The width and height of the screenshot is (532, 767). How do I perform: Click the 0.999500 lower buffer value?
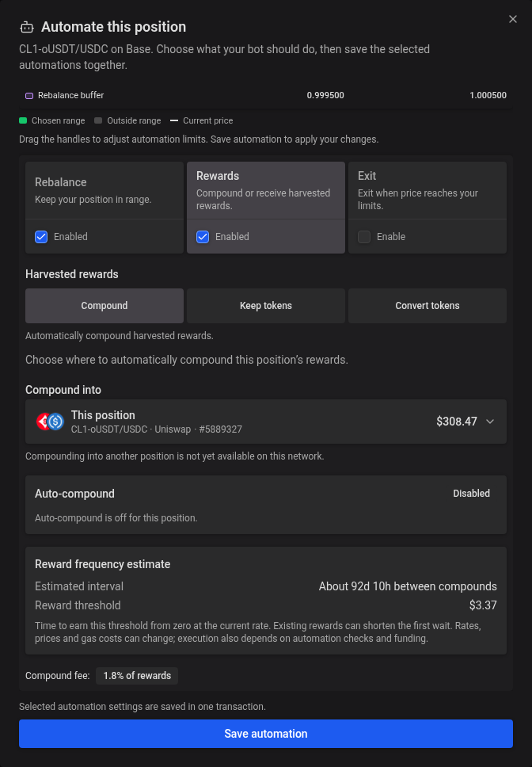coord(325,95)
